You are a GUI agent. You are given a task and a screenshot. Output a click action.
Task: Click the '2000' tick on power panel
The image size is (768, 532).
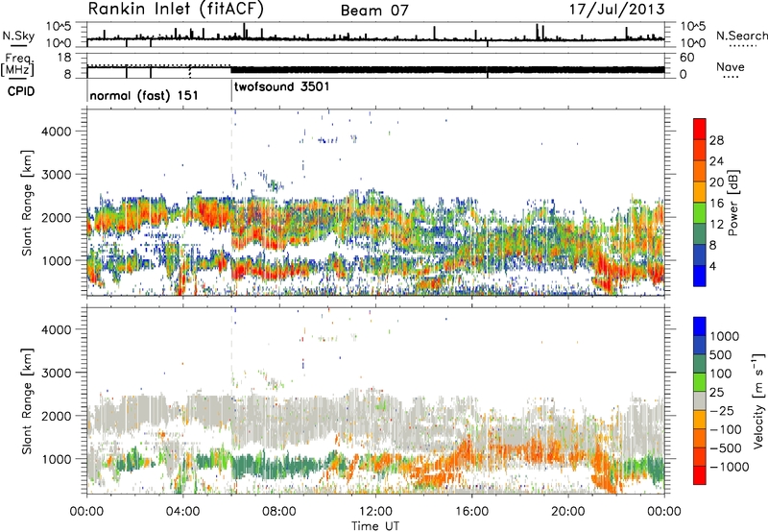click(56, 217)
